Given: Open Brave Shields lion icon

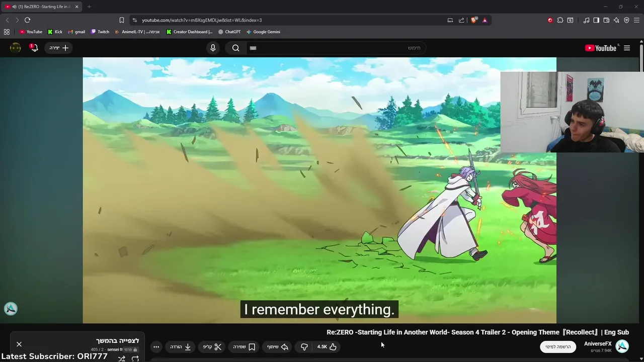Looking at the screenshot, I should (x=473, y=20).
